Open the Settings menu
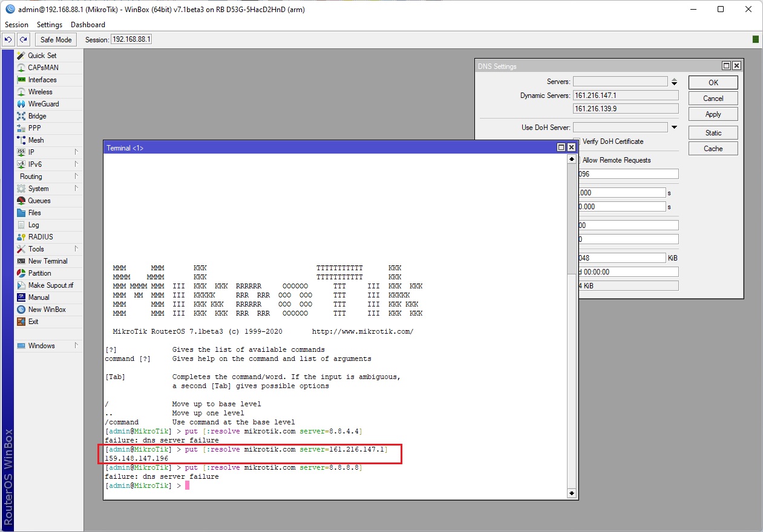 (50, 25)
